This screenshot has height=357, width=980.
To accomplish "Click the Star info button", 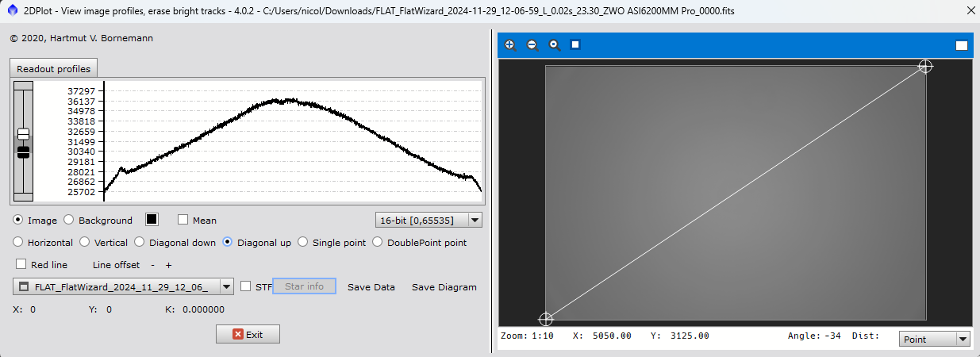I will pos(304,286).
